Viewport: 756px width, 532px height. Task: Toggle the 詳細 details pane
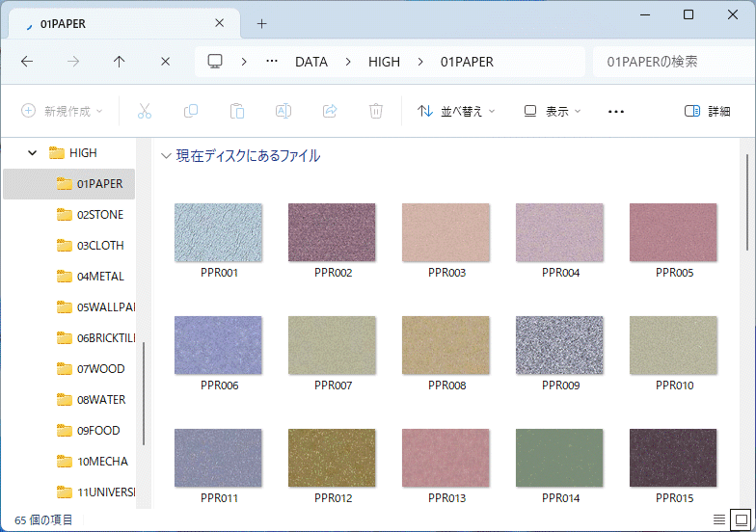(708, 112)
